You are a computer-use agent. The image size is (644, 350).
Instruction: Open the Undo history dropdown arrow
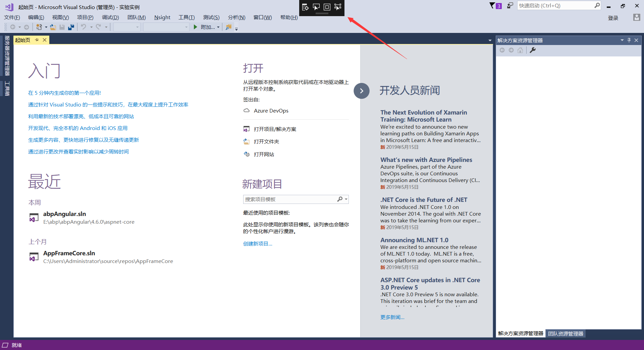point(91,27)
